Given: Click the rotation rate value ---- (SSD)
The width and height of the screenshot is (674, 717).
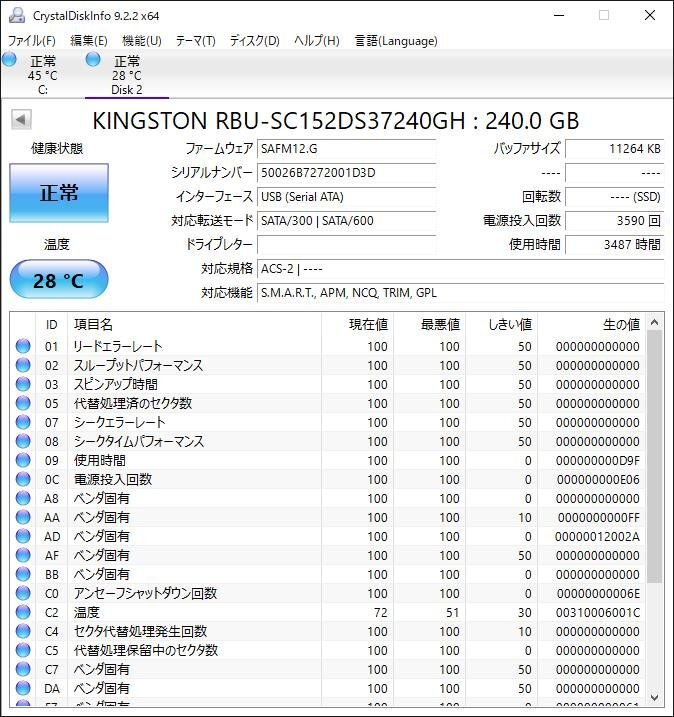Looking at the screenshot, I should (x=615, y=197).
